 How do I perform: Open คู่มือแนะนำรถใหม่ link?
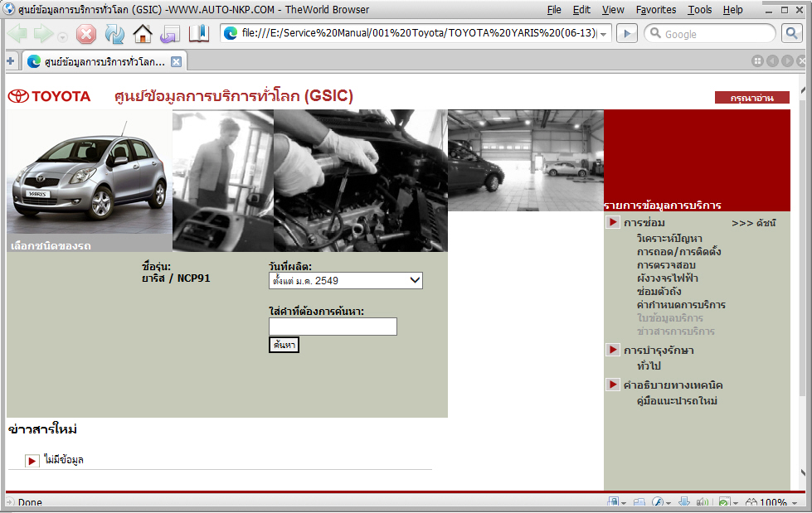[677, 400]
